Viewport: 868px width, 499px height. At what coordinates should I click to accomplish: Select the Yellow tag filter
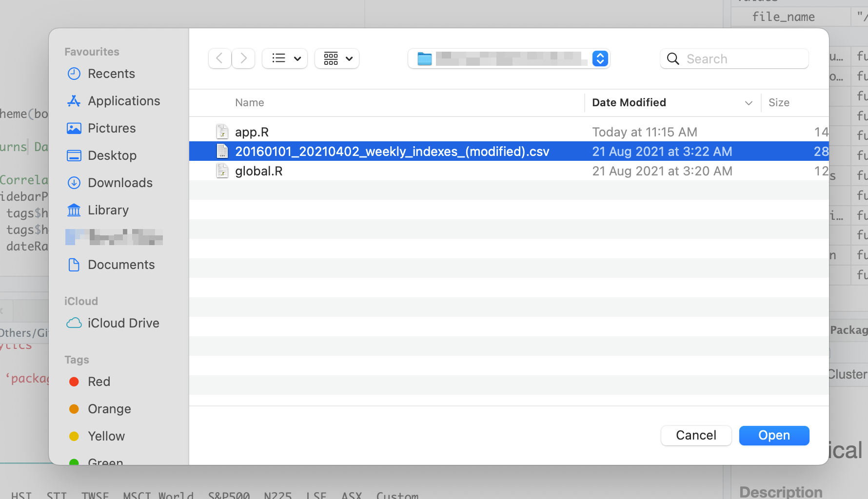pos(106,436)
